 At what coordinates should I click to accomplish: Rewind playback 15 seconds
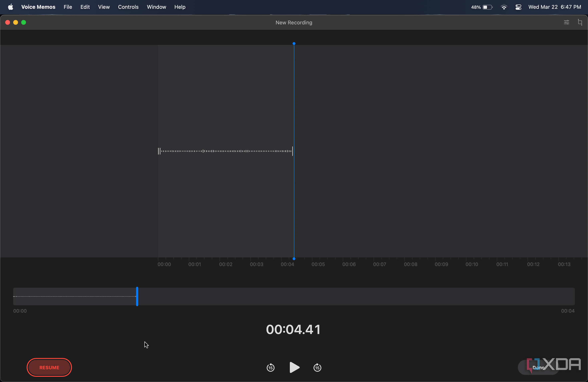pyautogui.click(x=270, y=367)
